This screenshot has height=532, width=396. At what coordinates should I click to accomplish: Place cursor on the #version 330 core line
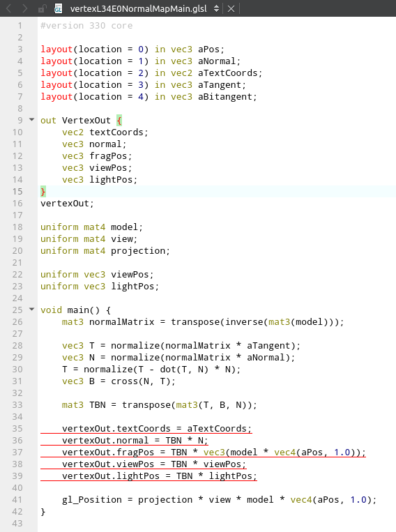pos(86,25)
